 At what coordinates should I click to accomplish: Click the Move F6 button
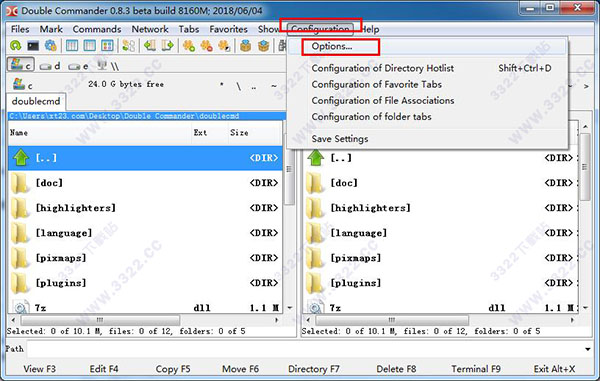(240, 369)
